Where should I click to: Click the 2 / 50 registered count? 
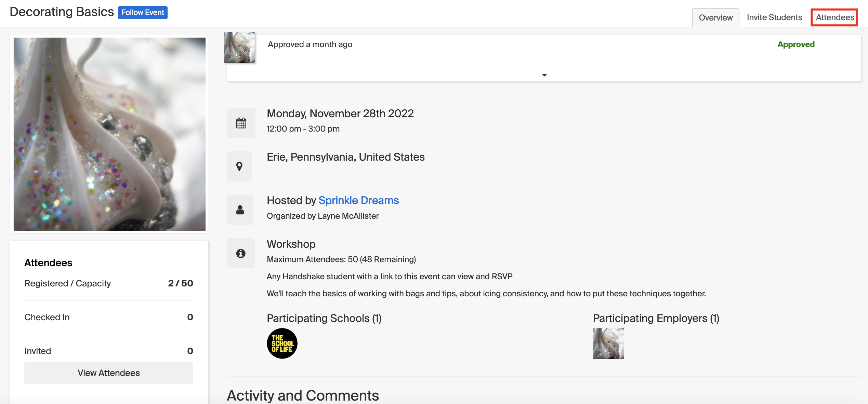pos(181,283)
